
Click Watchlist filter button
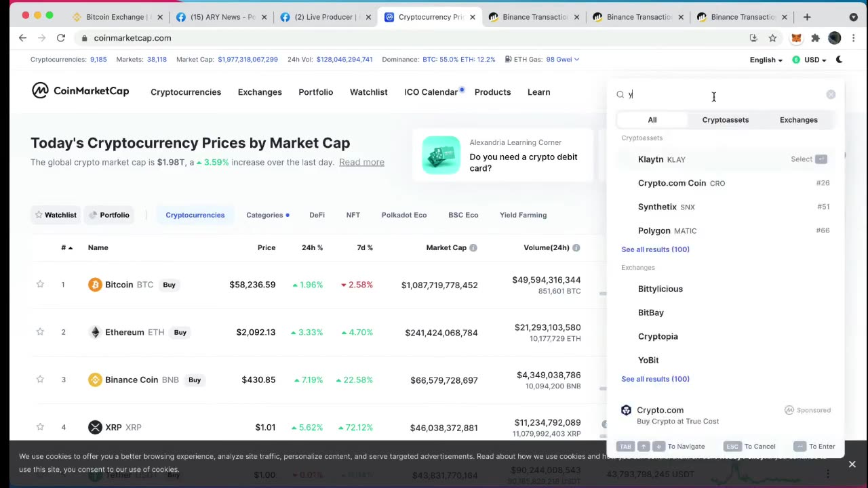pyautogui.click(x=56, y=215)
